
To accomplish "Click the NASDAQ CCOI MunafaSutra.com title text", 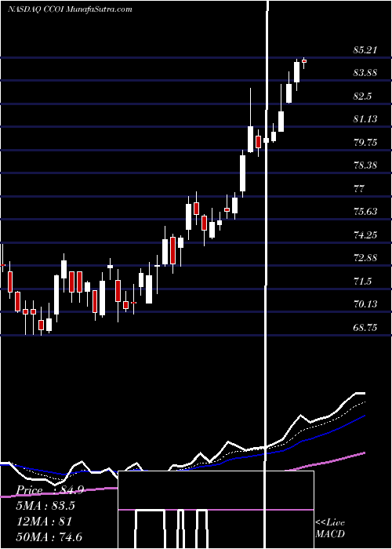I will pyautogui.click(x=70, y=9).
